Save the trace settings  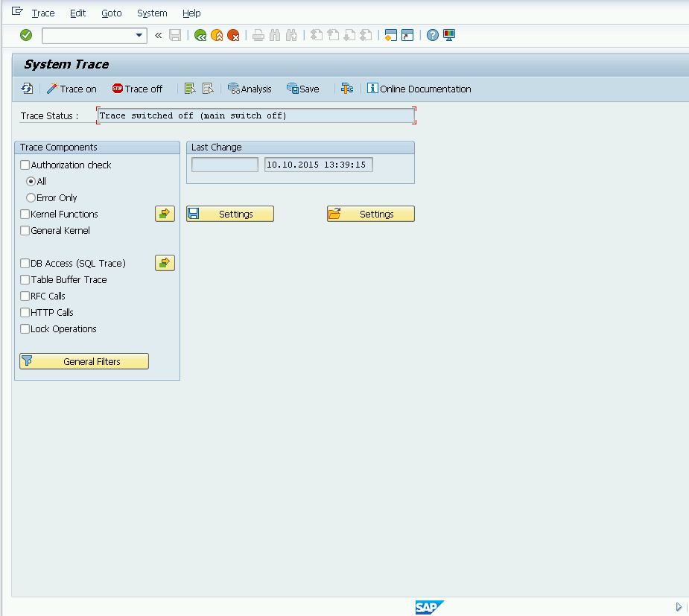pyautogui.click(x=302, y=89)
